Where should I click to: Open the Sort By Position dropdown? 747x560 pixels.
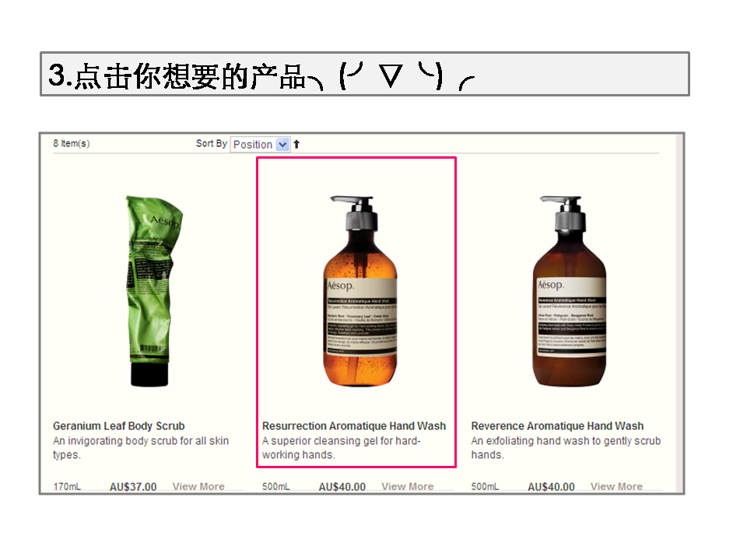[260, 145]
